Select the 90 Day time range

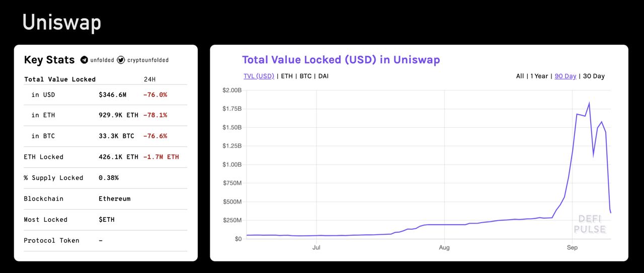coord(566,76)
